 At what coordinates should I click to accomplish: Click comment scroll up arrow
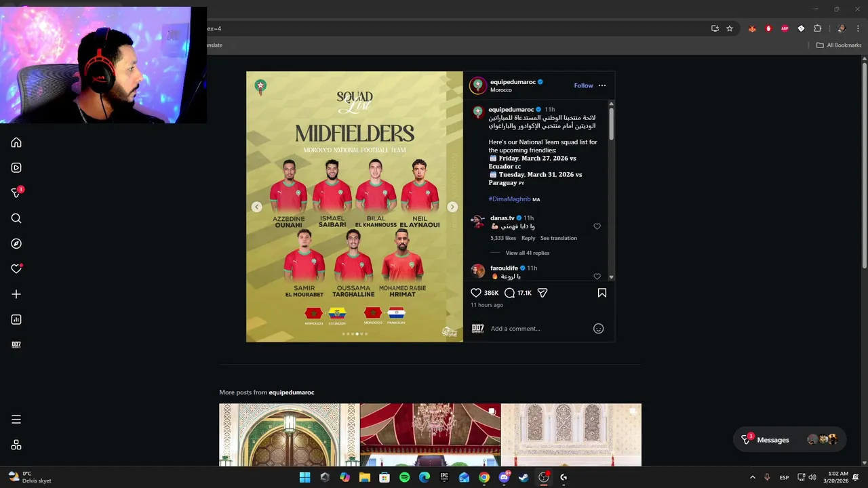point(611,104)
